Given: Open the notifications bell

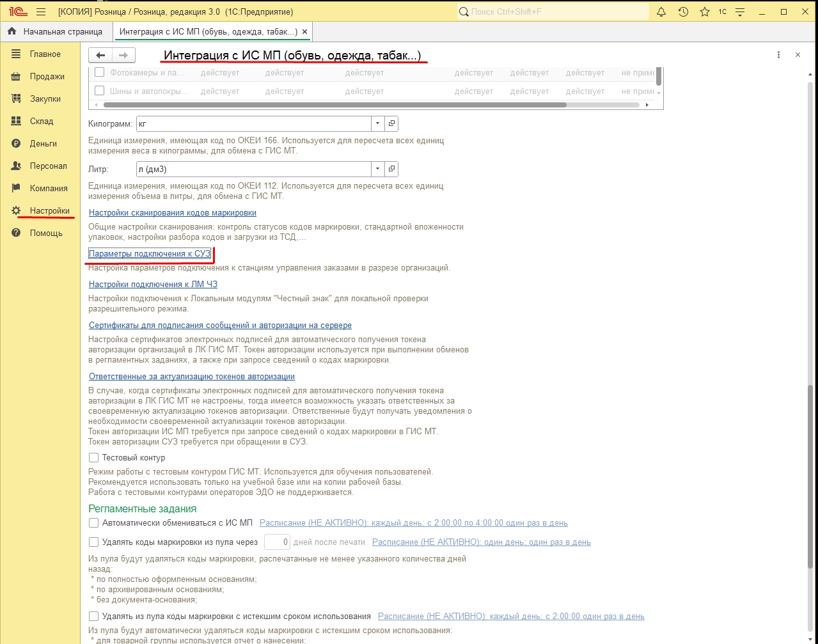Looking at the screenshot, I should point(662,12).
